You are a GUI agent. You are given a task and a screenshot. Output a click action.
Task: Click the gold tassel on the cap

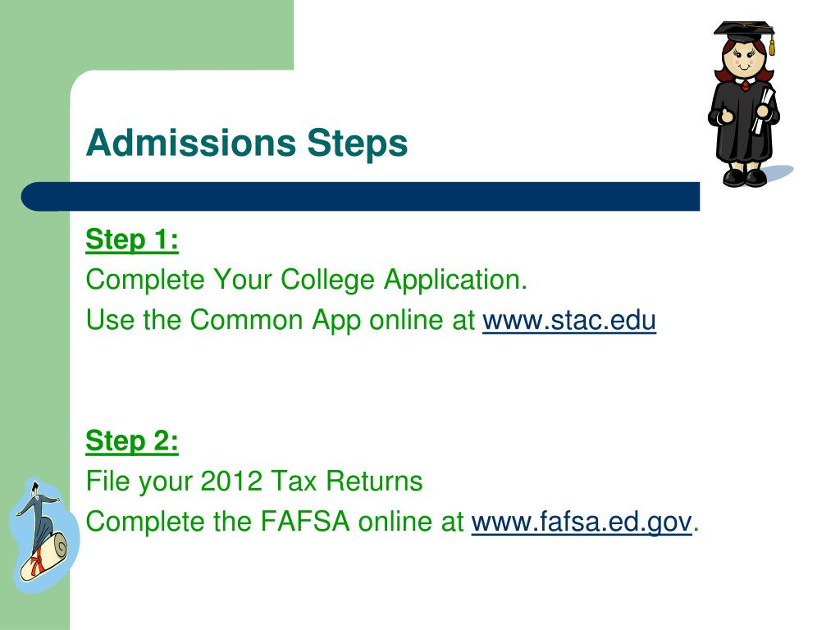coord(772,45)
